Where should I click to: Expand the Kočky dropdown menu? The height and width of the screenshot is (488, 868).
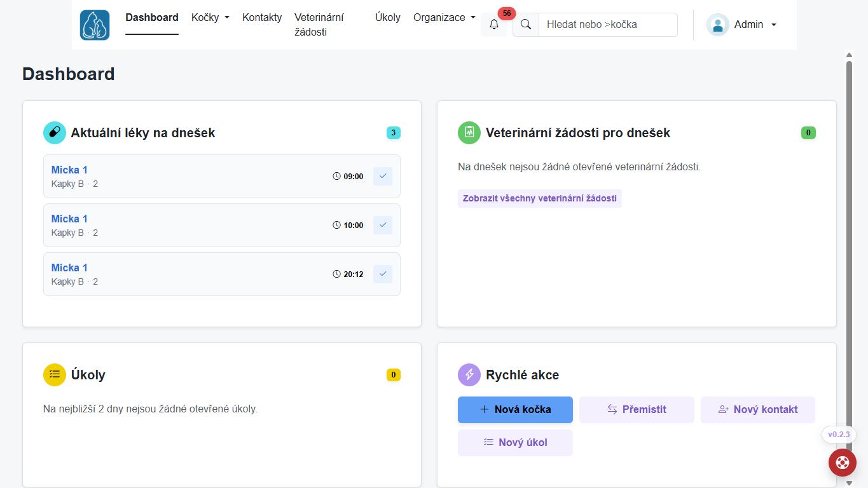coord(210,18)
